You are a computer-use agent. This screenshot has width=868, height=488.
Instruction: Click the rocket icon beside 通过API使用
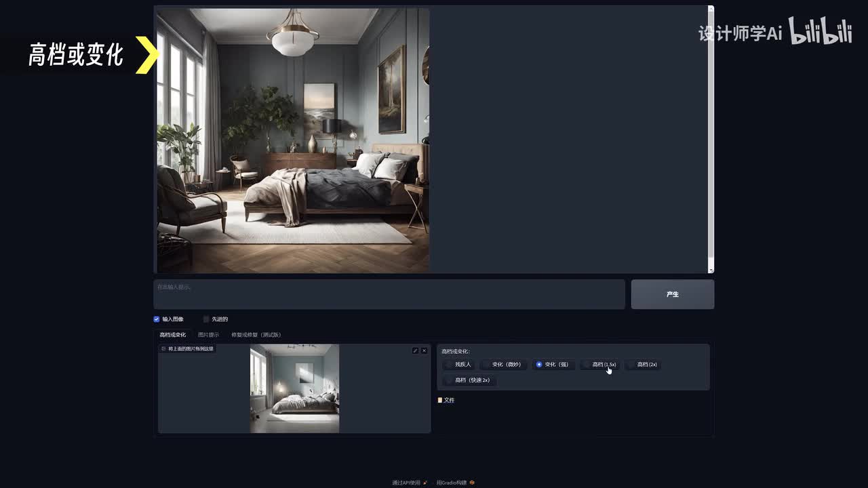[x=425, y=483]
